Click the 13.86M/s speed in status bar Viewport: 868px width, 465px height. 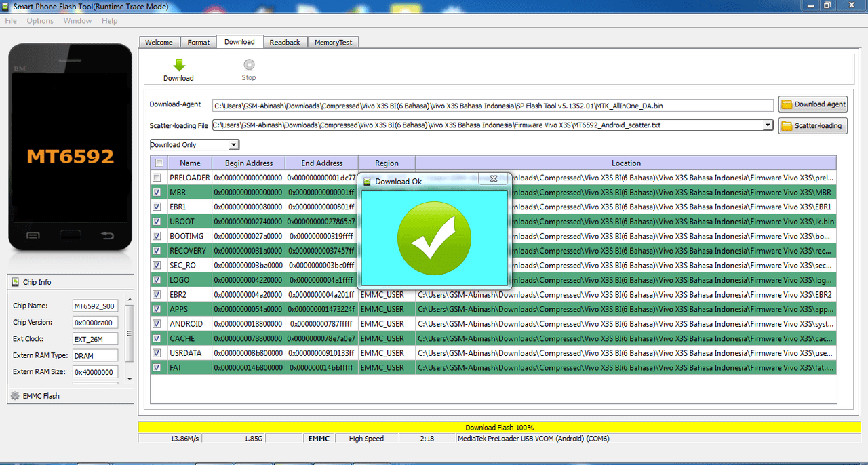click(x=184, y=439)
